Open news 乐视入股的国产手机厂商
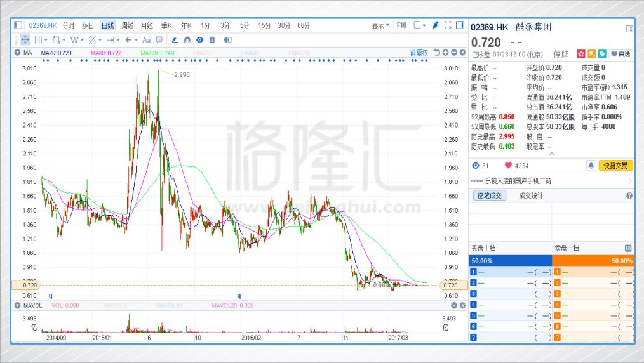This screenshot has width=644, height=363. point(518,181)
